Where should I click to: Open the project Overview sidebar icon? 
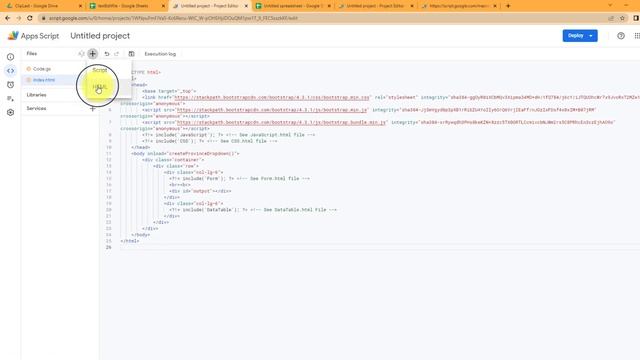[x=11, y=57]
